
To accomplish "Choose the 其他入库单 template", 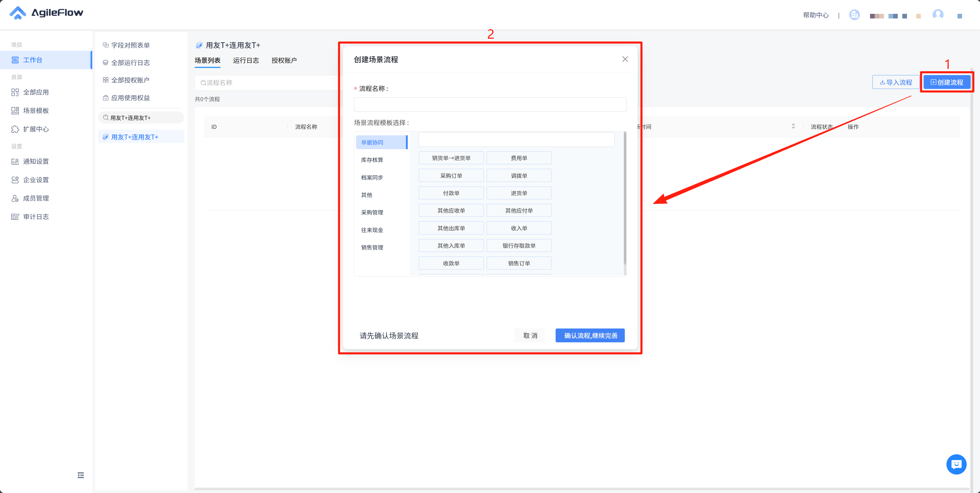I will pos(451,245).
